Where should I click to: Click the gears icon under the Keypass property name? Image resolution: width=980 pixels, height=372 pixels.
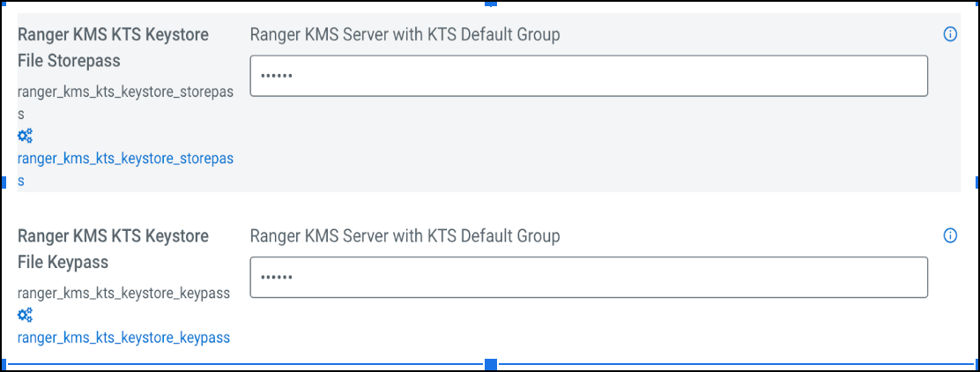[25, 315]
